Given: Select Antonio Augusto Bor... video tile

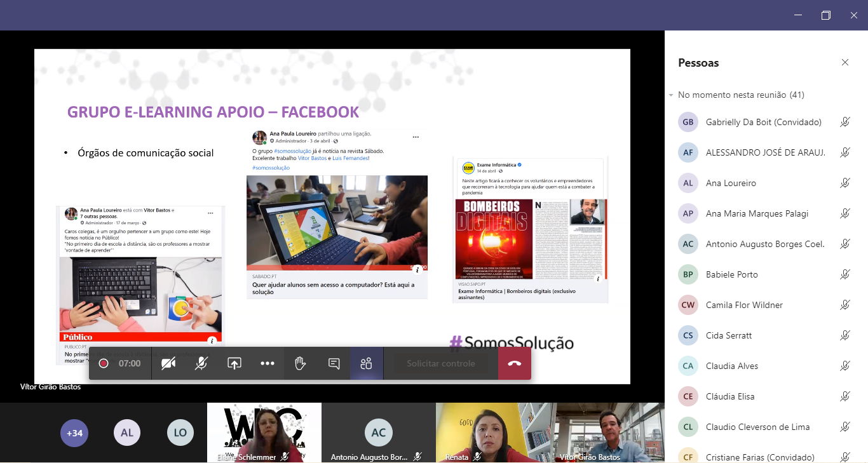Looking at the screenshot, I should coord(379,433).
